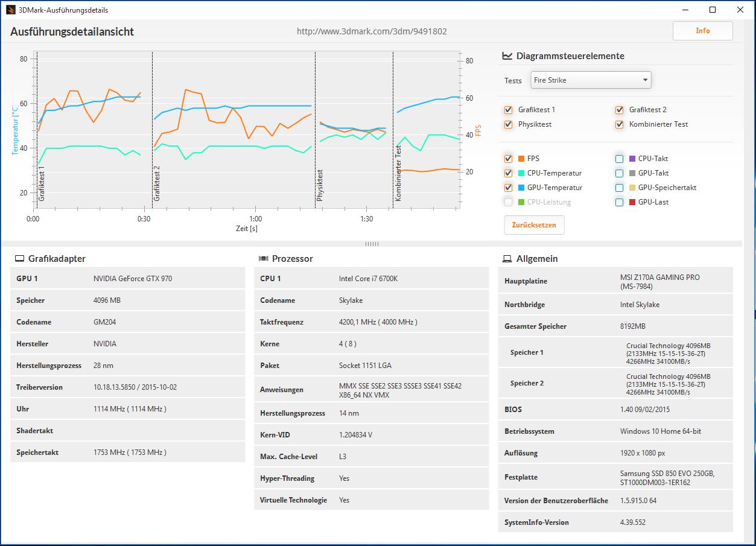The height and width of the screenshot is (546, 756).
Task: Click the Info button
Action: 703,31
